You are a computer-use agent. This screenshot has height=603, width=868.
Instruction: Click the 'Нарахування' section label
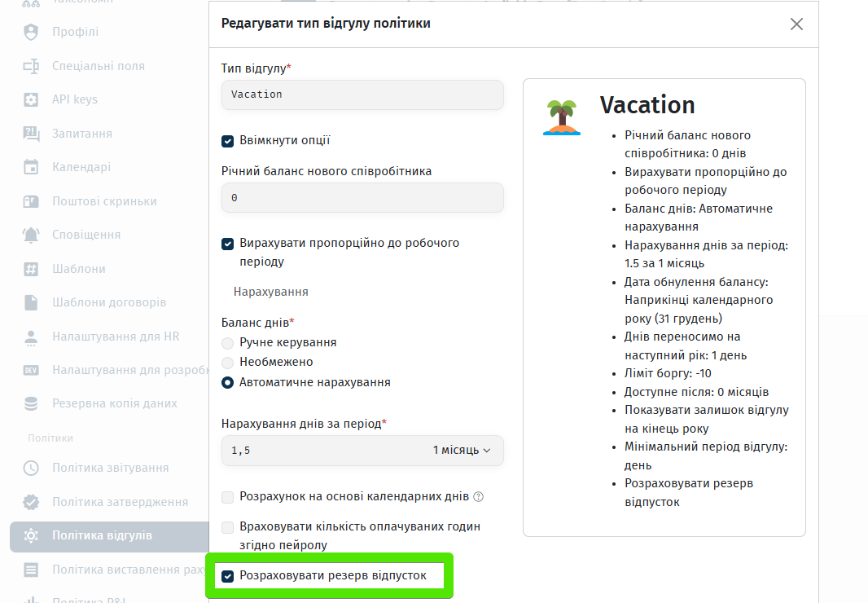[x=270, y=292]
